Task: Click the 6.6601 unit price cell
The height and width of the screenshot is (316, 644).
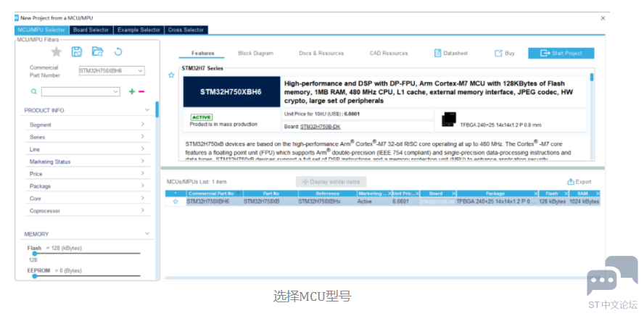Action: coord(400,201)
